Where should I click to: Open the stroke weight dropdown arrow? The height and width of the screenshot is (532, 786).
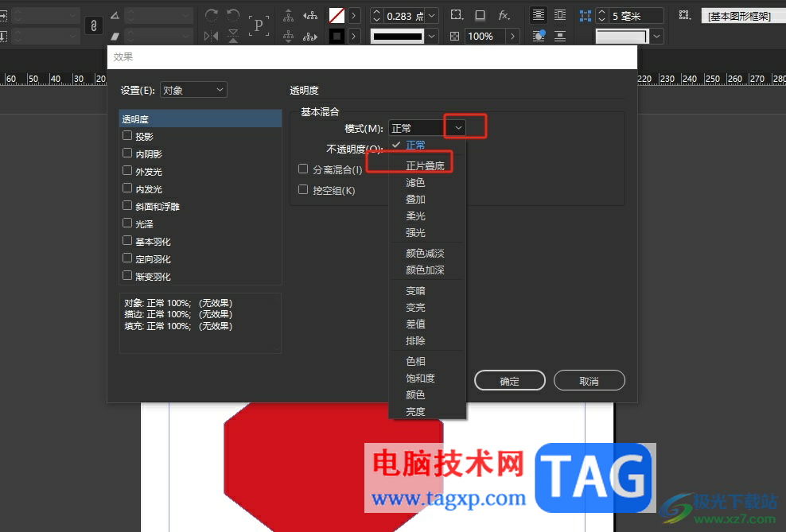pyautogui.click(x=432, y=16)
